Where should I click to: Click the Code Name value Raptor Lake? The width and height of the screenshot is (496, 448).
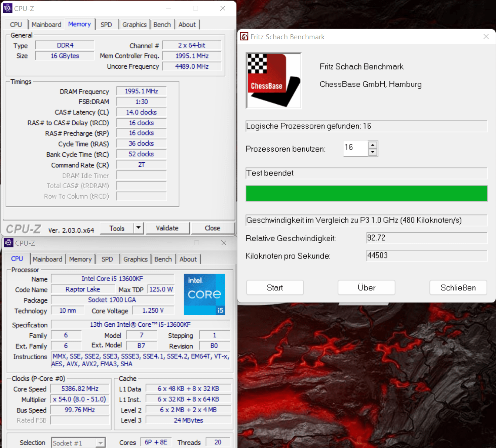pyautogui.click(x=83, y=289)
